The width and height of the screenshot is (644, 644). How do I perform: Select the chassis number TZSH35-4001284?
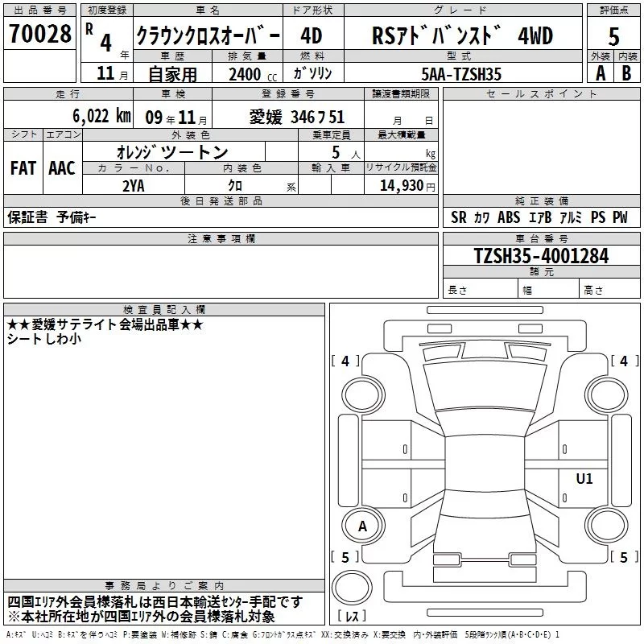pos(541,256)
